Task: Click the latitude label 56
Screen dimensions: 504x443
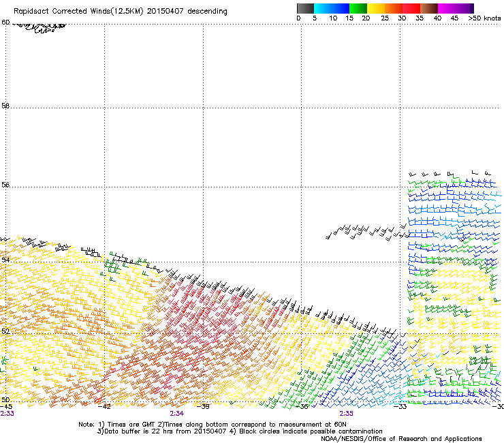Action: [5, 185]
